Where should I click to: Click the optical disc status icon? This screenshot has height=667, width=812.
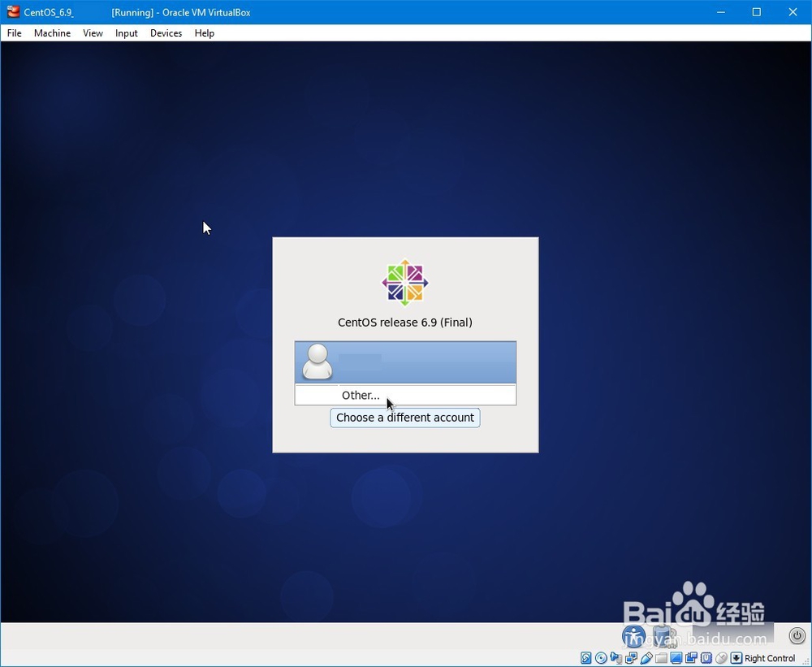click(601, 658)
